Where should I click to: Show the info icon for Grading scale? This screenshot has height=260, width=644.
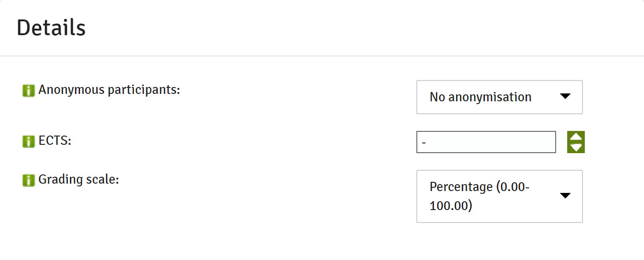click(x=29, y=180)
